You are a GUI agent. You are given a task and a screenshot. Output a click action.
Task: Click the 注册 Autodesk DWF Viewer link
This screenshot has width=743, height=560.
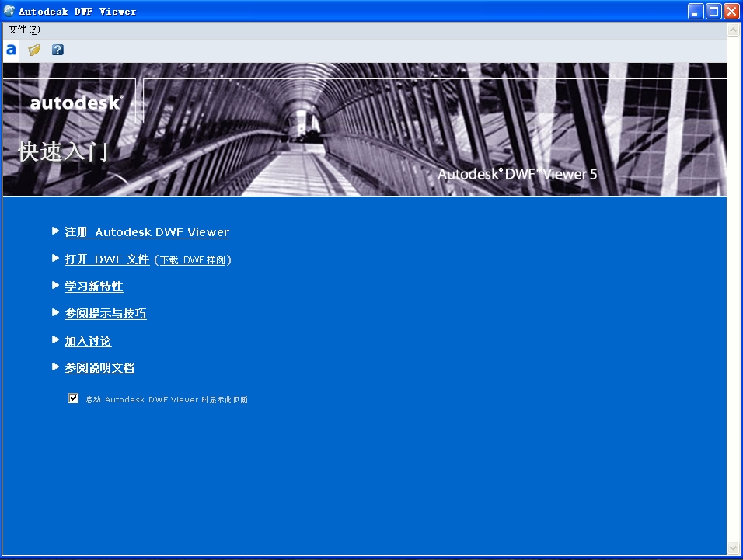point(147,232)
